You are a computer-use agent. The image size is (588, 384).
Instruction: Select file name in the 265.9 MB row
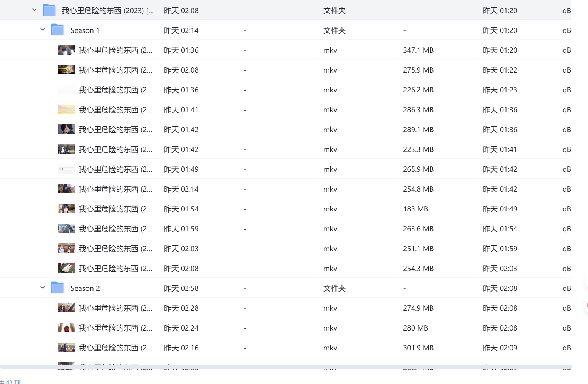coord(115,169)
